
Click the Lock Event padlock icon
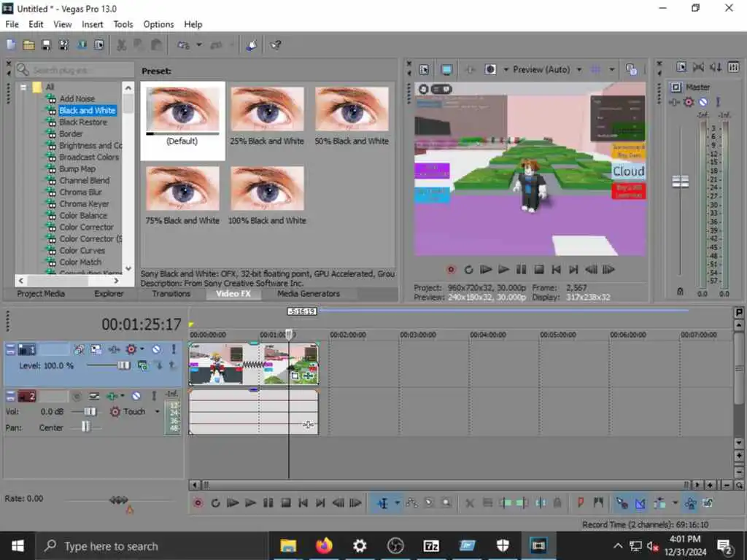557,503
